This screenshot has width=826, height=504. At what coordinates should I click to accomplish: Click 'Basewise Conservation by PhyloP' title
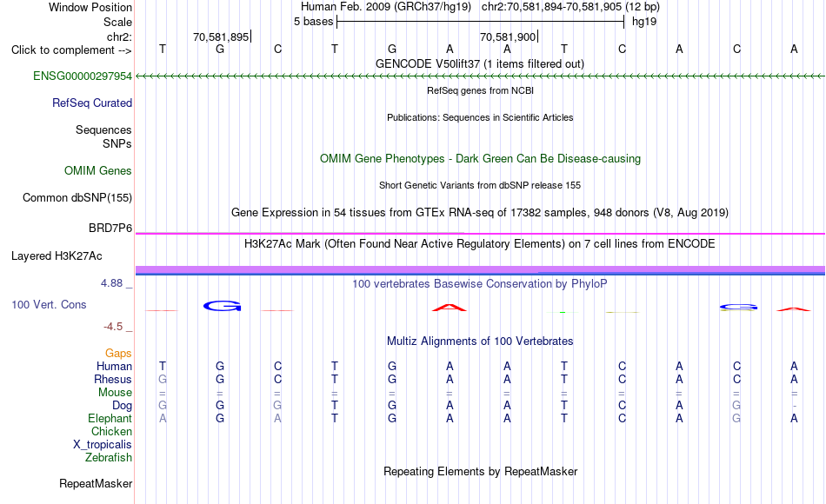pyautogui.click(x=480, y=284)
